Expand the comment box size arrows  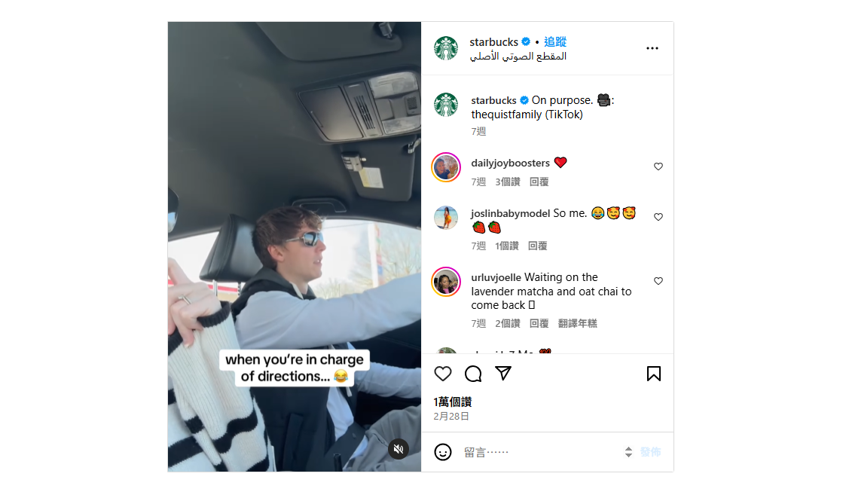[x=628, y=452]
